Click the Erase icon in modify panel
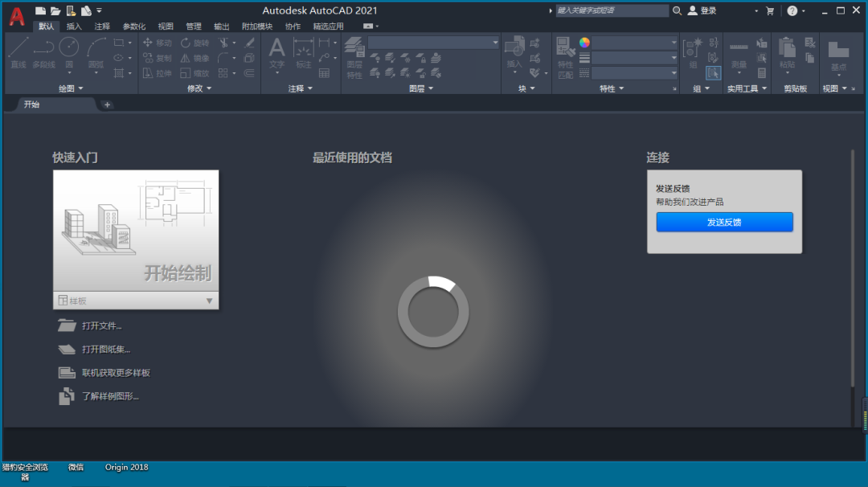868x487 pixels. point(250,43)
